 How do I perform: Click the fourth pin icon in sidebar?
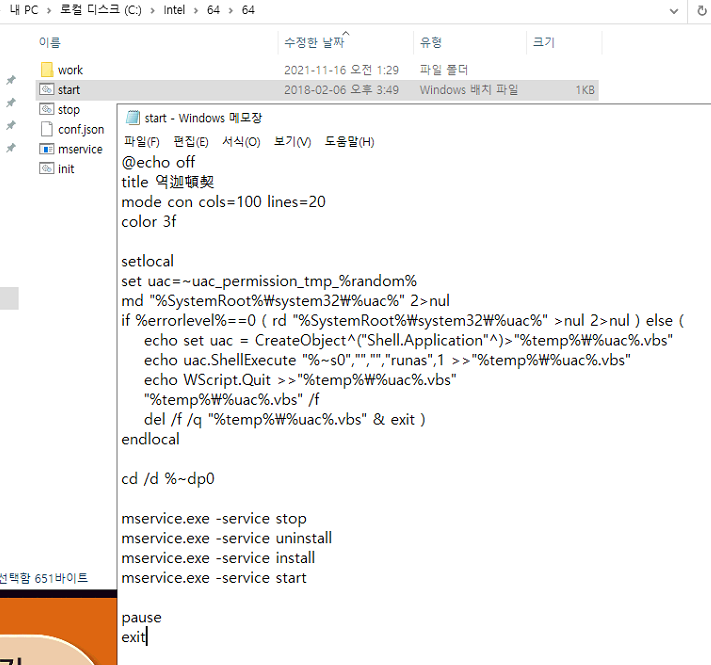click(x=11, y=148)
